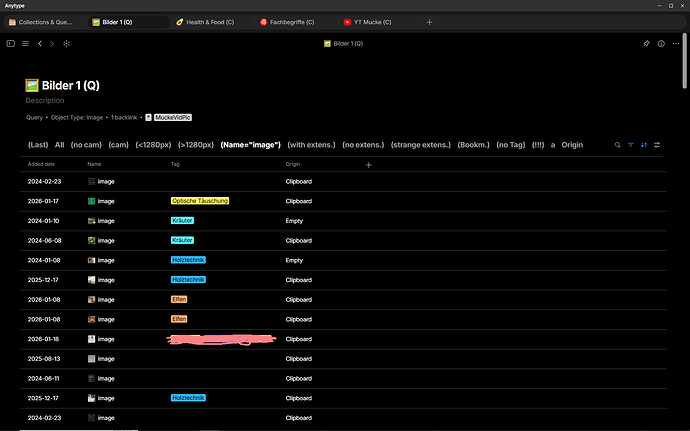Open the filter icon in view controls
The width and height of the screenshot is (690, 431).
(x=631, y=145)
